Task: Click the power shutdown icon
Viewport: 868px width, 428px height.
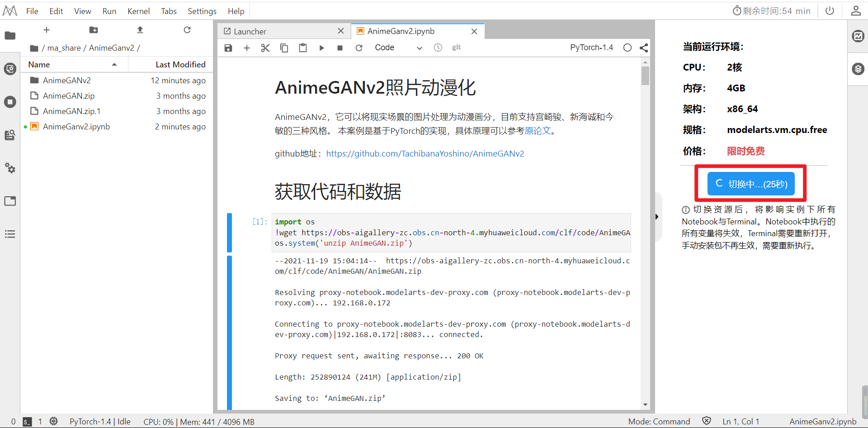Action: click(830, 10)
